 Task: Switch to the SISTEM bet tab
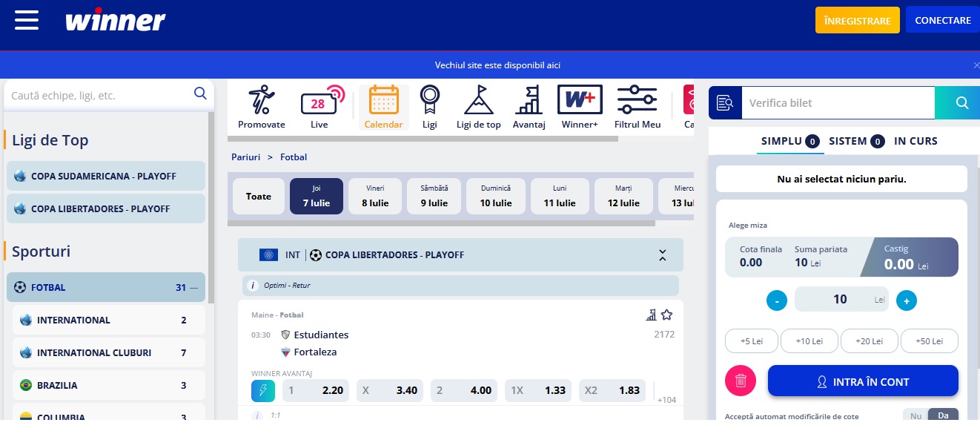tap(856, 141)
